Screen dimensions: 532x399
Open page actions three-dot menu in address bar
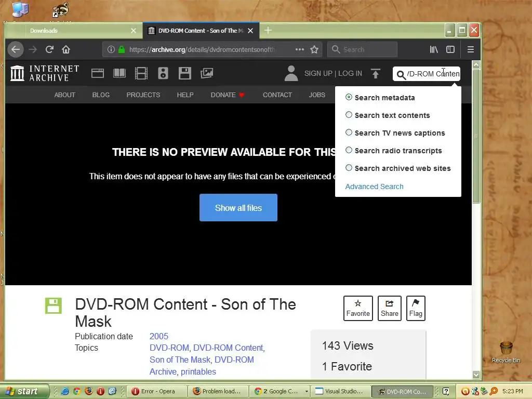(x=300, y=49)
